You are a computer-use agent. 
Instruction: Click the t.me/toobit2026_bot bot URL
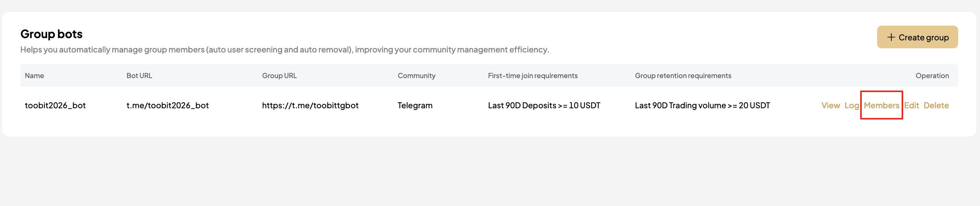[x=167, y=106]
